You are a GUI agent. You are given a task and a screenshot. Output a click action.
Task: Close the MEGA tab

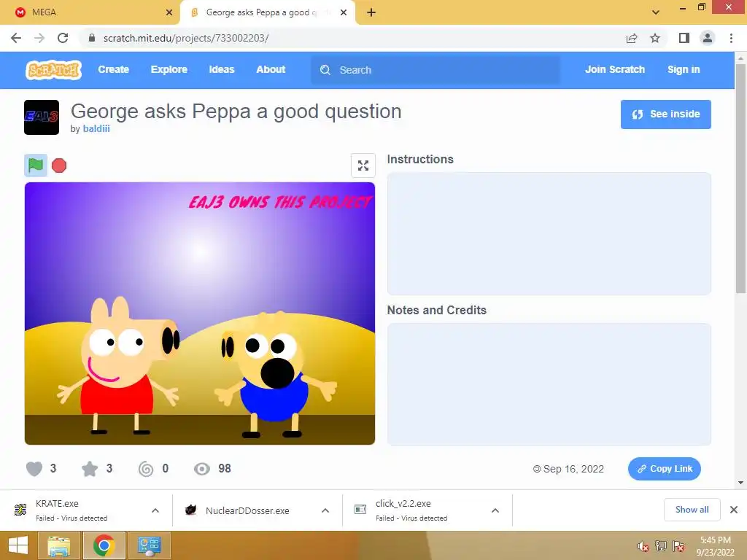point(169,12)
